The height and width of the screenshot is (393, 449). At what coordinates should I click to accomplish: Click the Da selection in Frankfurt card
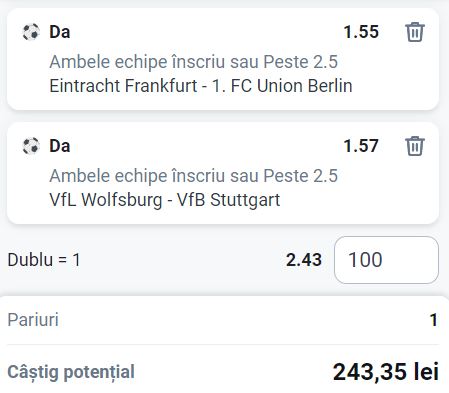click(60, 32)
